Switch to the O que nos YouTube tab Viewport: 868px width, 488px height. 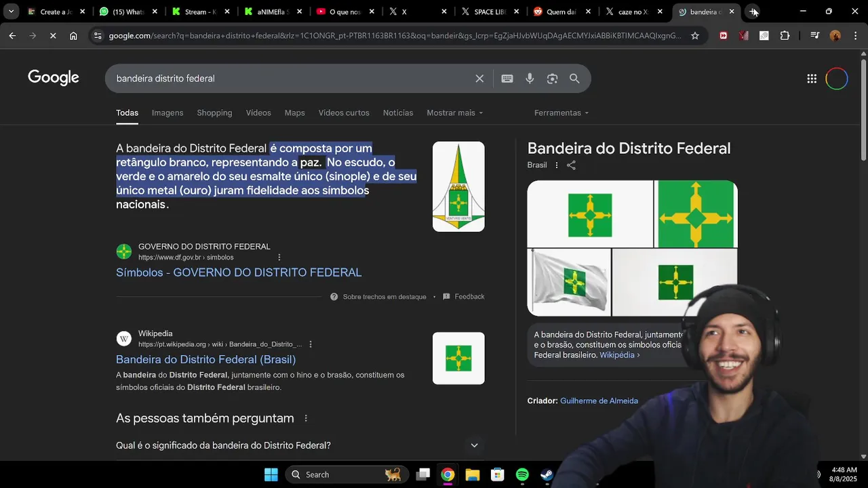click(345, 12)
